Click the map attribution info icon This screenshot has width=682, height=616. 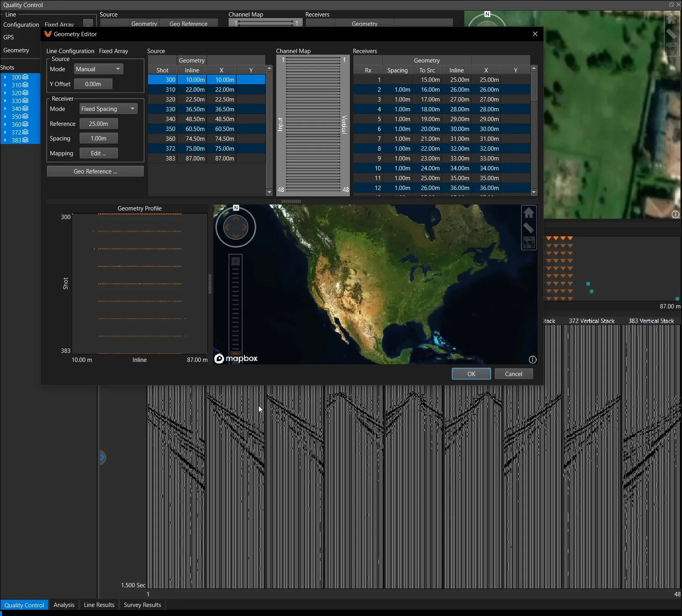[x=532, y=360]
